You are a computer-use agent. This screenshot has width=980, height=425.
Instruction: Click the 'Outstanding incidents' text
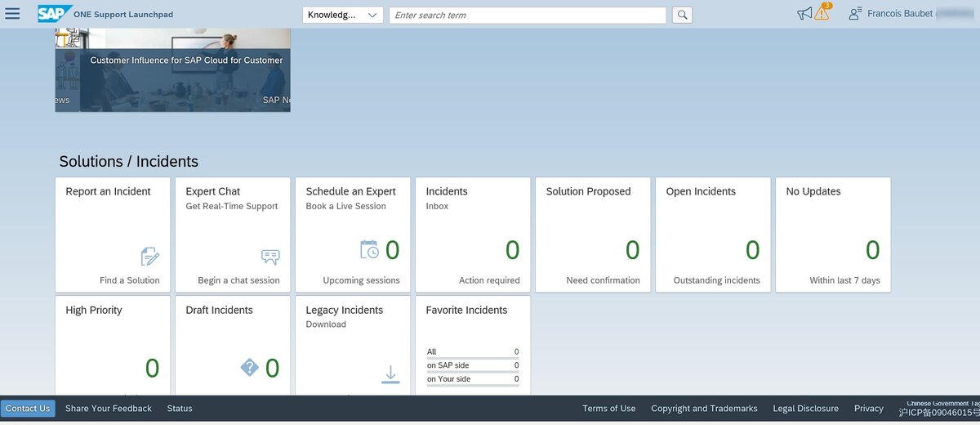(x=717, y=280)
